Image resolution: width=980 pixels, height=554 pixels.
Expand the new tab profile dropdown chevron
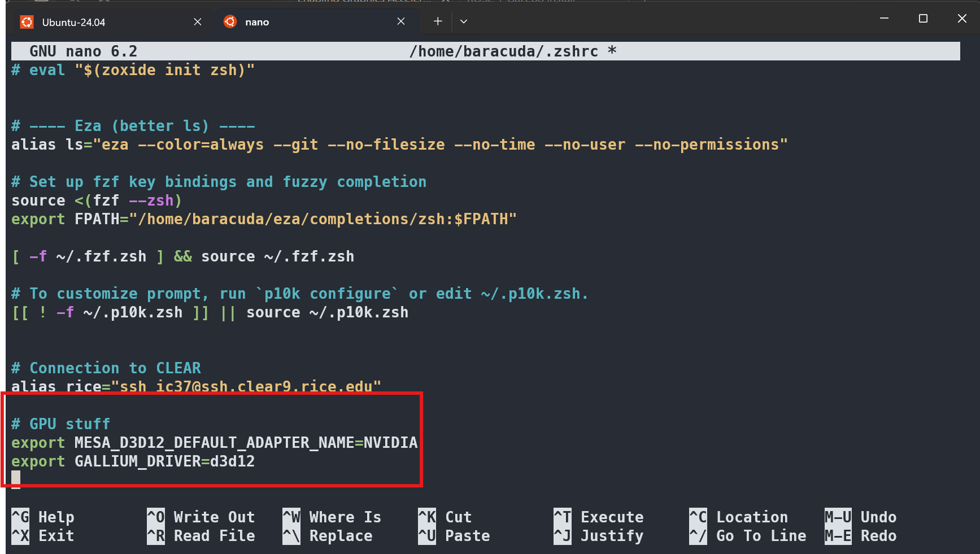coord(464,21)
